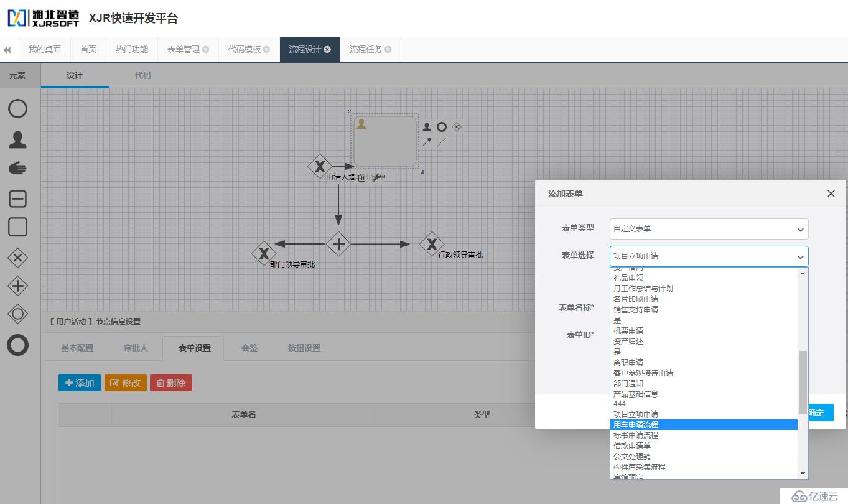Append exclusive gateway from context pad
The width and height of the screenshot is (848, 504).
pyautogui.click(x=457, y=127)
